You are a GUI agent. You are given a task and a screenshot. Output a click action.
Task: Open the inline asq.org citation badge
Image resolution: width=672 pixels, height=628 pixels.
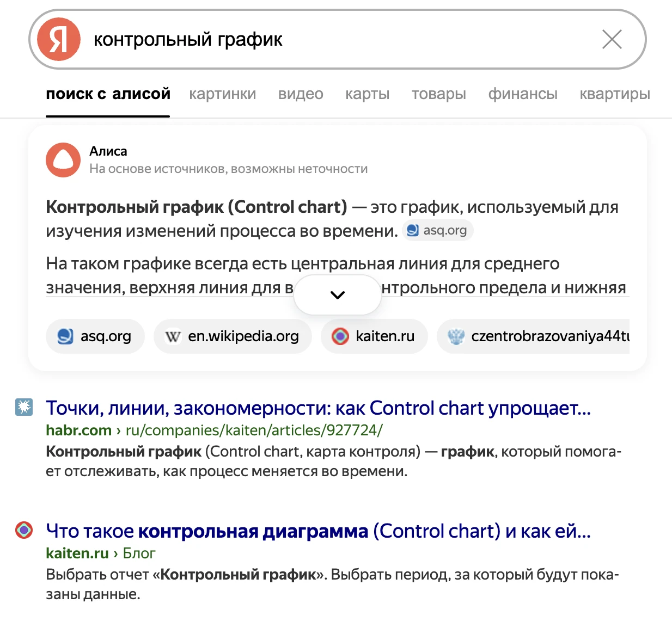click(438, 230)
